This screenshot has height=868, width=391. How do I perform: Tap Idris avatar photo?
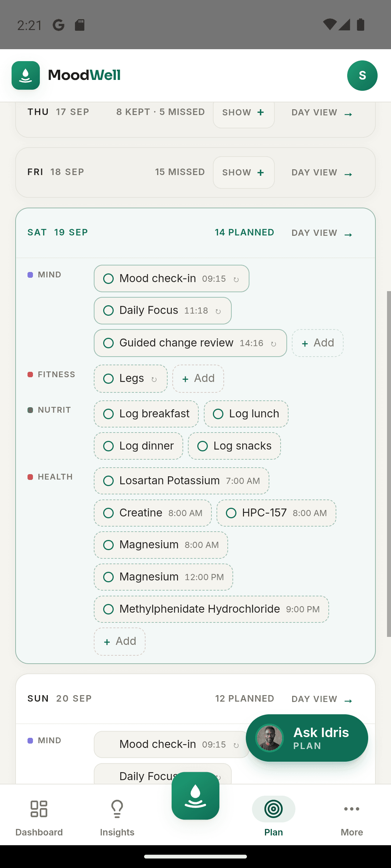[x=269, y=738]
